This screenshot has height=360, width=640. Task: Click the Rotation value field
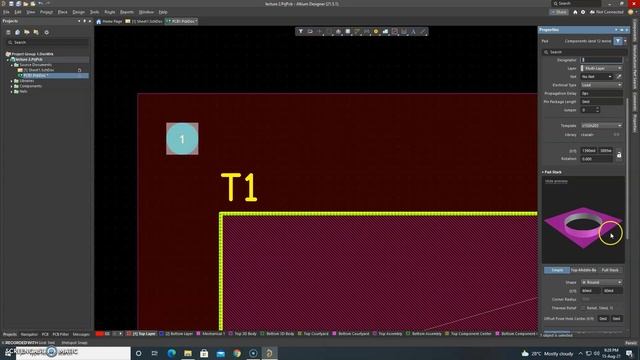596,159
